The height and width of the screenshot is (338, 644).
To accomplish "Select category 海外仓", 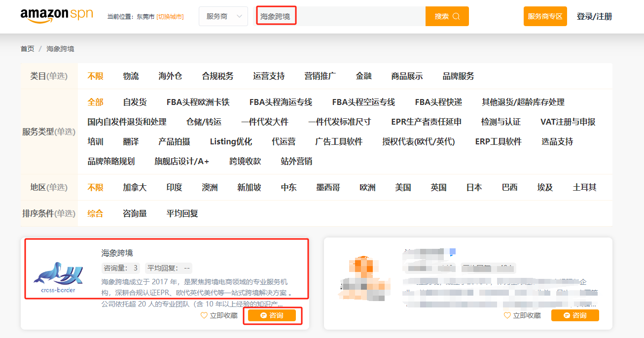I will click(171, 76).
